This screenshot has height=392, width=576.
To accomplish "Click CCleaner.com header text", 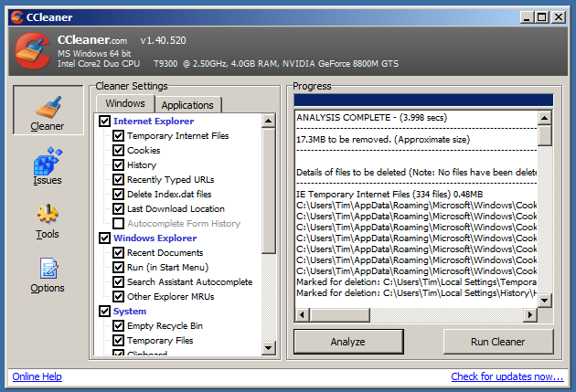I will point(92,40).
